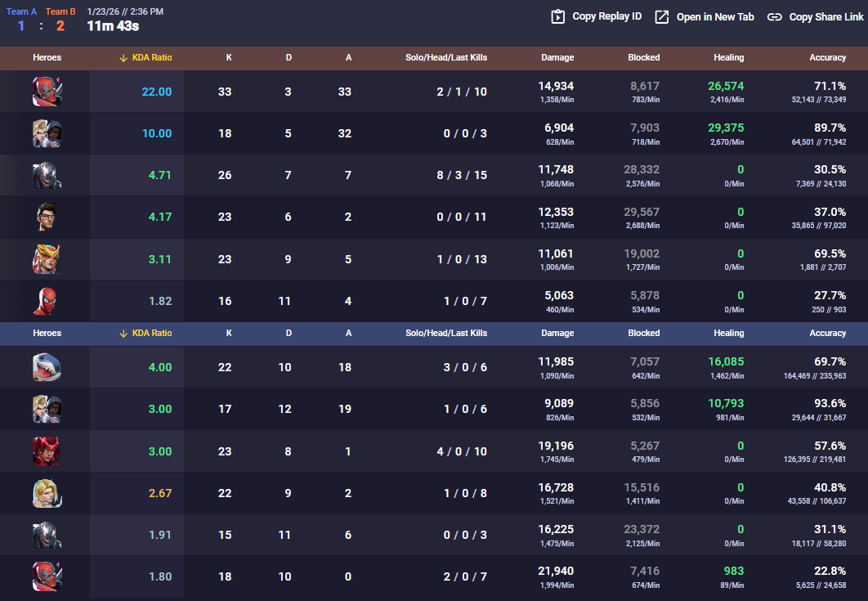Select the Venom hero icon with 1.91 KDA
The height and width of the screenshot is (601, 868).
47,535
